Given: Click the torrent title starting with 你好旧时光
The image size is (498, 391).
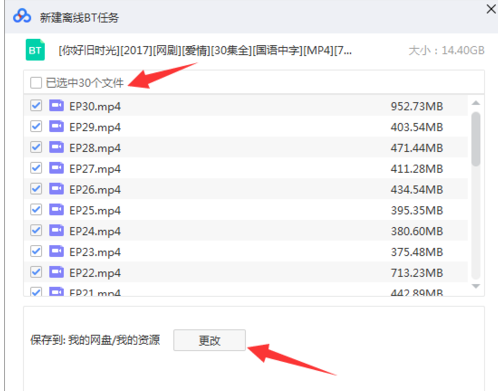Looking at the screenshot, I should click(205, 50).
